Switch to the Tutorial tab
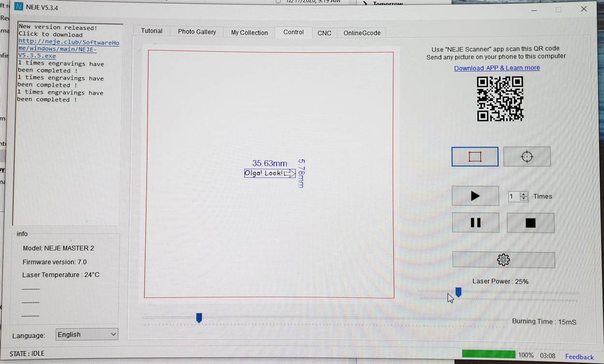The image size is (604, 364). click(151, 31)
